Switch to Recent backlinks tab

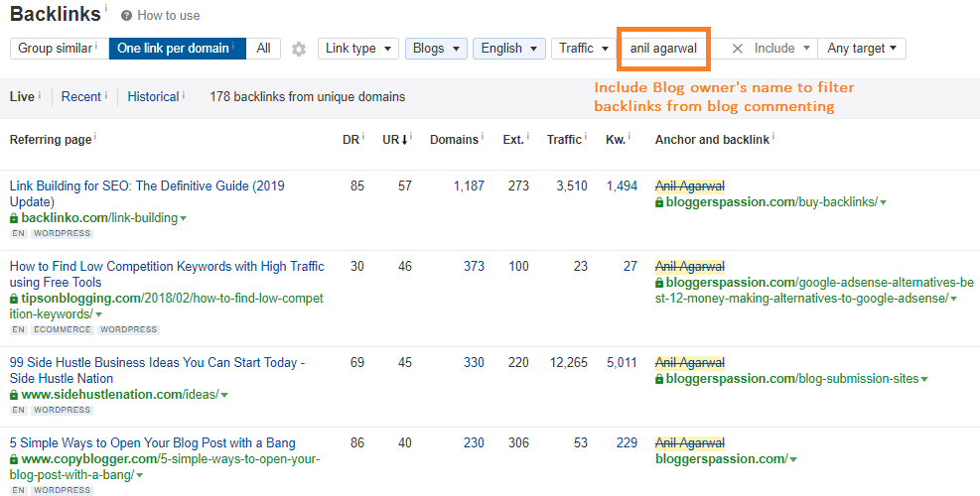point(81,97)
